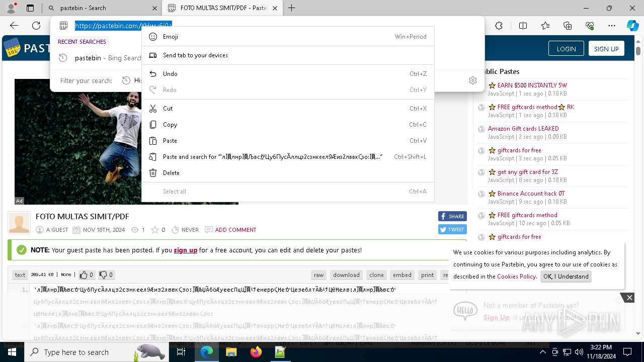Open the notification center icon
This screenshot has width=644, height=362.
627,352
